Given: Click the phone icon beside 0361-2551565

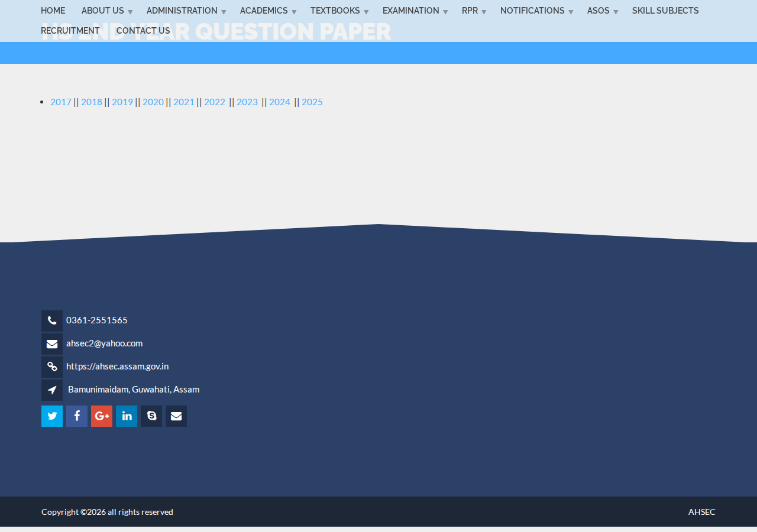Looking at the screenshot, I should point(52,321).
